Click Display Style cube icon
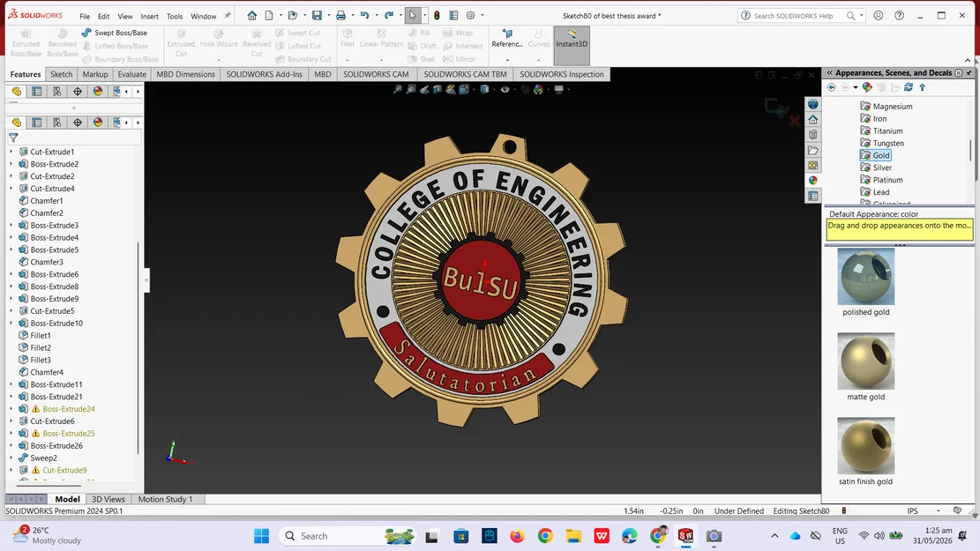This screenshot has width=980, height=551. click(484, 89)
